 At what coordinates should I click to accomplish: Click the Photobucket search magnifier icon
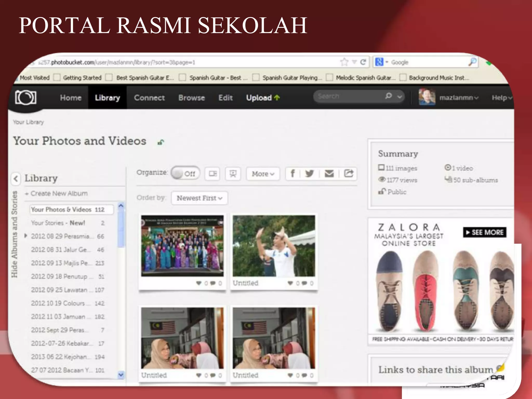tap(389, 96)
